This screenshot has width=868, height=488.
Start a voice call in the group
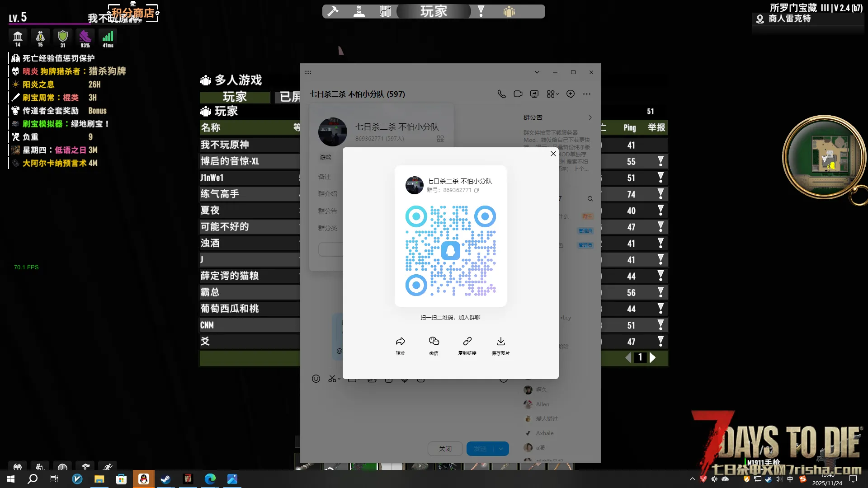point(501,94)
